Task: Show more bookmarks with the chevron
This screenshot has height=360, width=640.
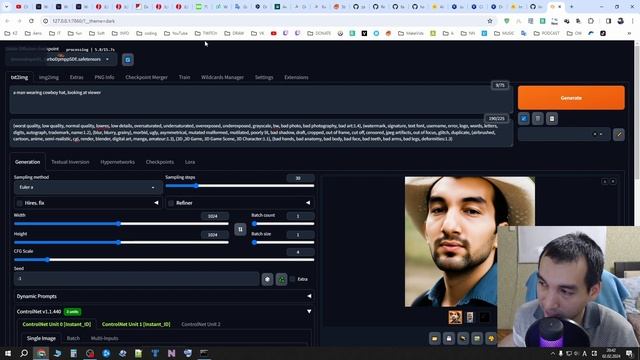Action: (x=629, y=33)
